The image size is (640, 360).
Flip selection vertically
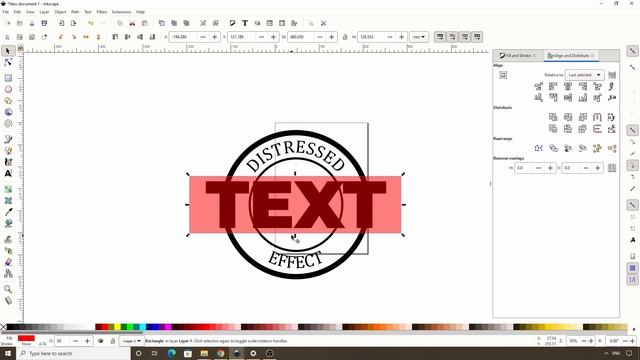(98, 37)
